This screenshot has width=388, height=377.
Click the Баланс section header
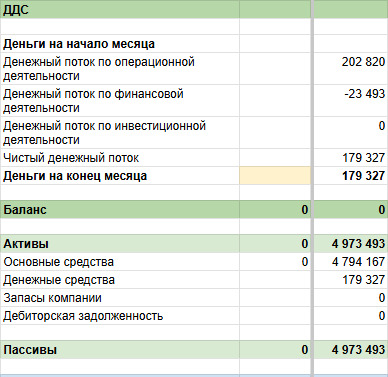pyautogui.click(x=120, y=210)
